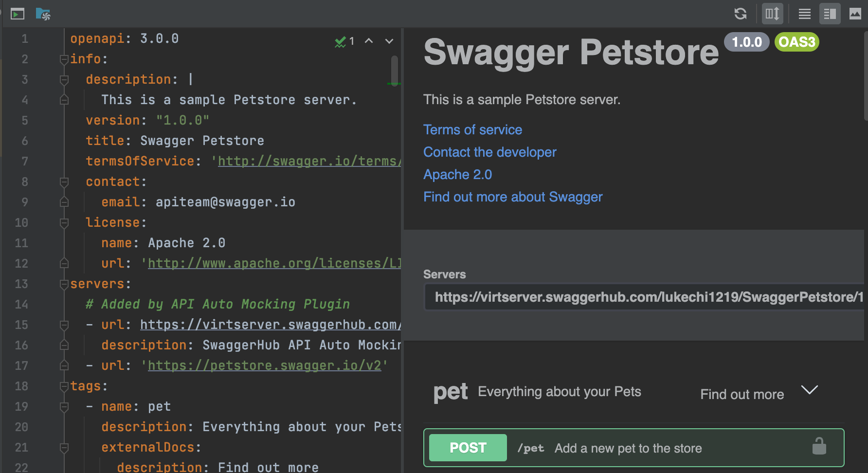The image size is (868, 473).
Task: Click the Add a new pet to the store summary
Action: [x=628, y=448]
